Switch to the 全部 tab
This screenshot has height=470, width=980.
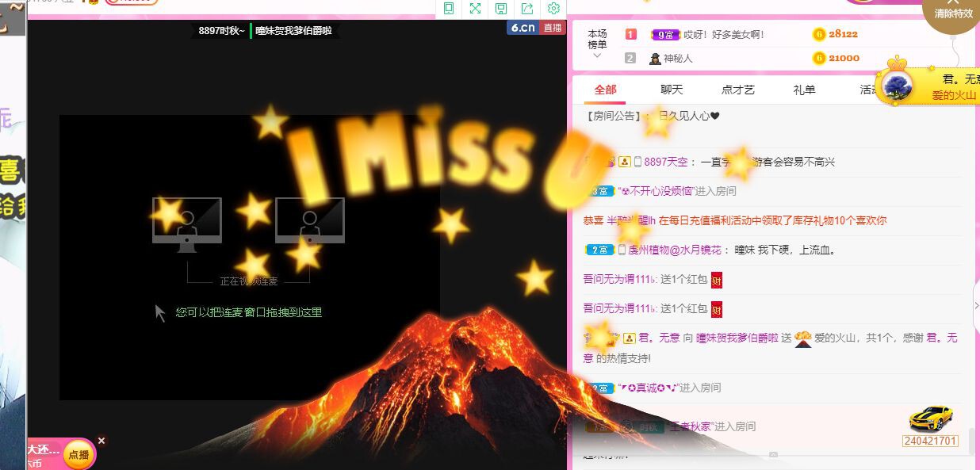[x=605, y=90]
